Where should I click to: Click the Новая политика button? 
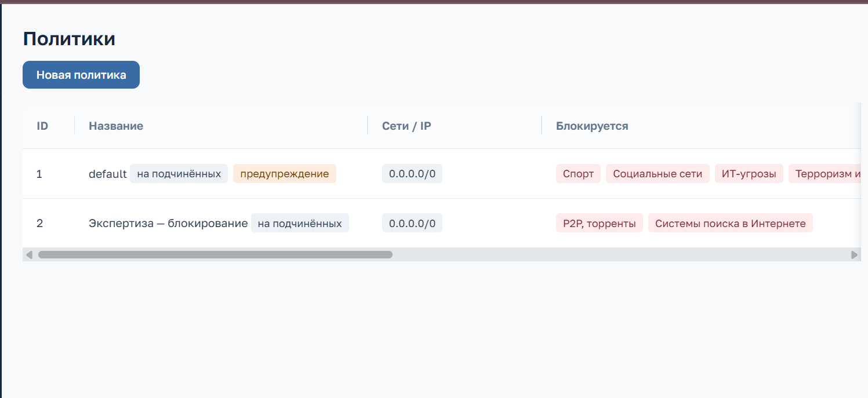[x=81, y=75]
